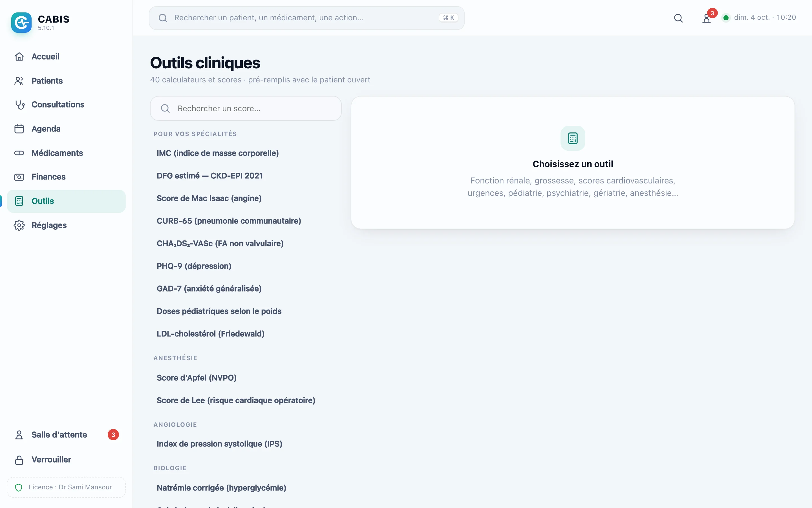Click the Outils cliniques page title

205,63
